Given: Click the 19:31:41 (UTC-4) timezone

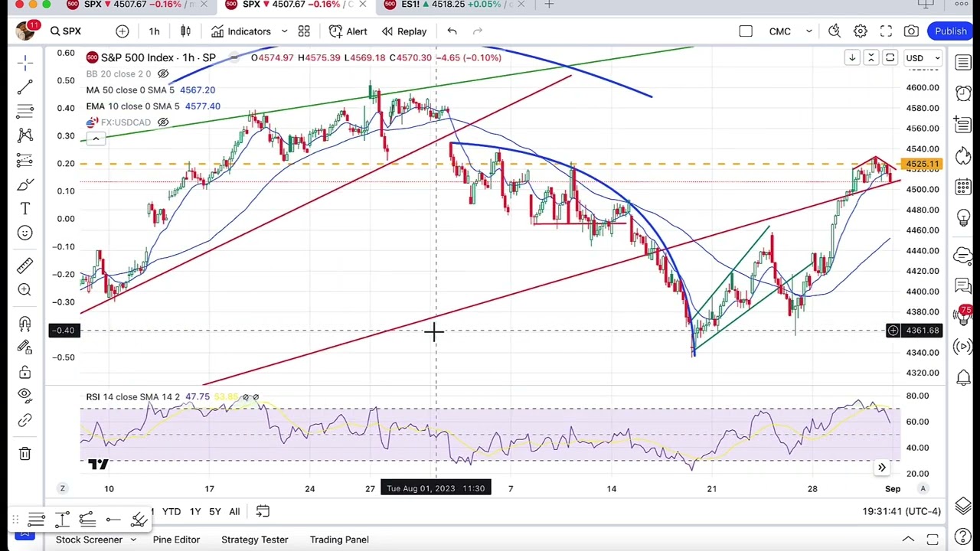Looking at the screenshot, I should click(902, 511).
